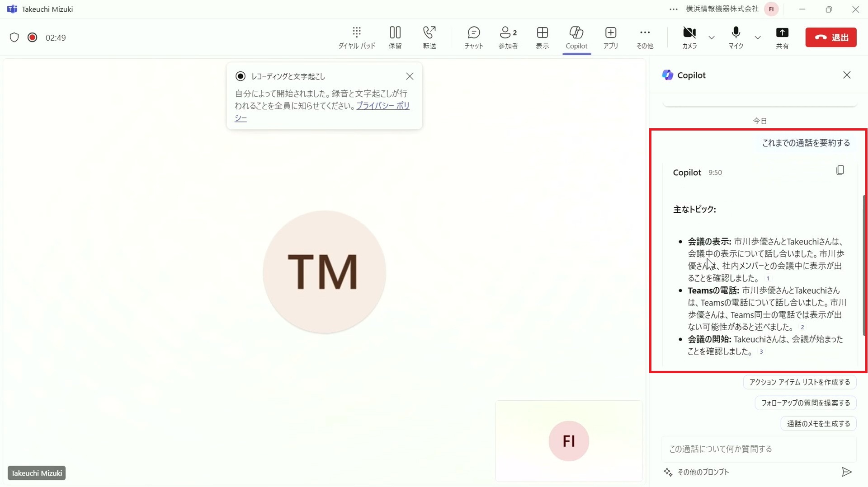
Task: Click the これまでの通話を要約する prompt message
Action: pos(806,143)
